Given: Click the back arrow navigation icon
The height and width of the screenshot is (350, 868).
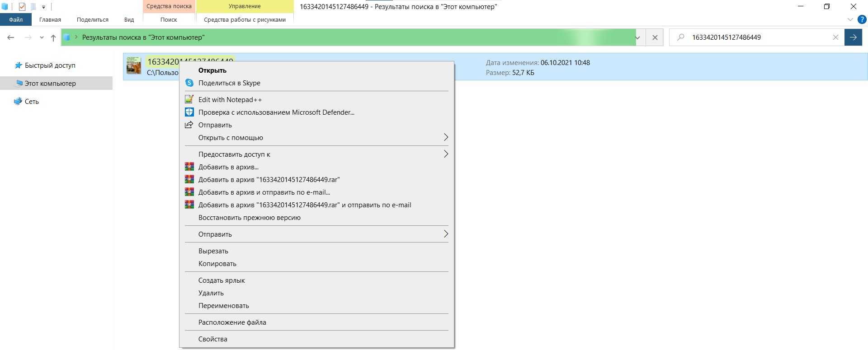Looking at the screenshot, I should click(11, 38).
